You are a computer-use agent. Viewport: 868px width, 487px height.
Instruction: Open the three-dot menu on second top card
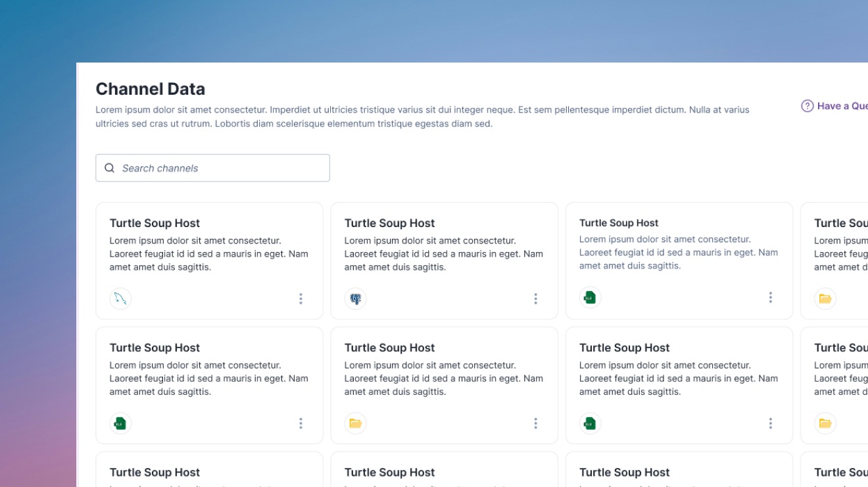pos(535,299)
